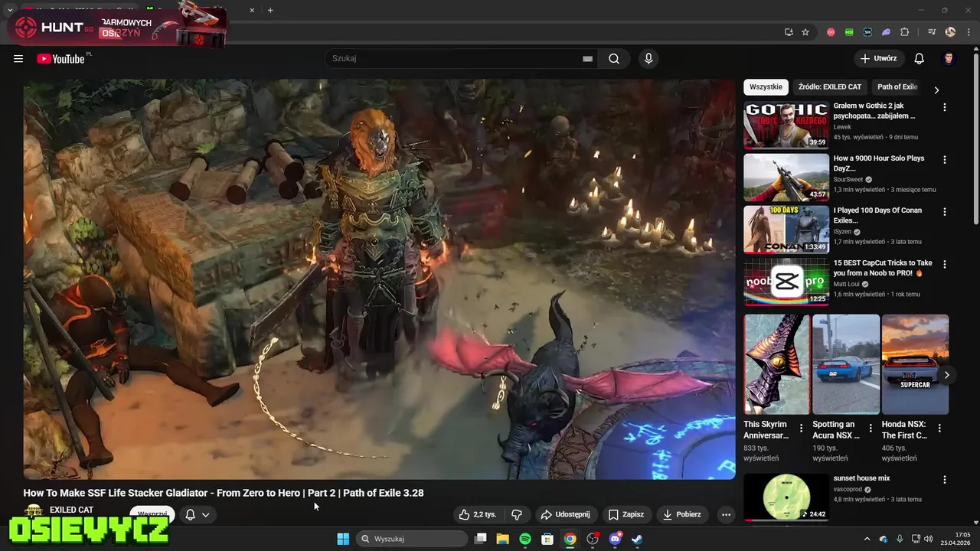Open YouTube notifications bell
The width and height of the screenshot is (980, 551).
tap(920, 59)
